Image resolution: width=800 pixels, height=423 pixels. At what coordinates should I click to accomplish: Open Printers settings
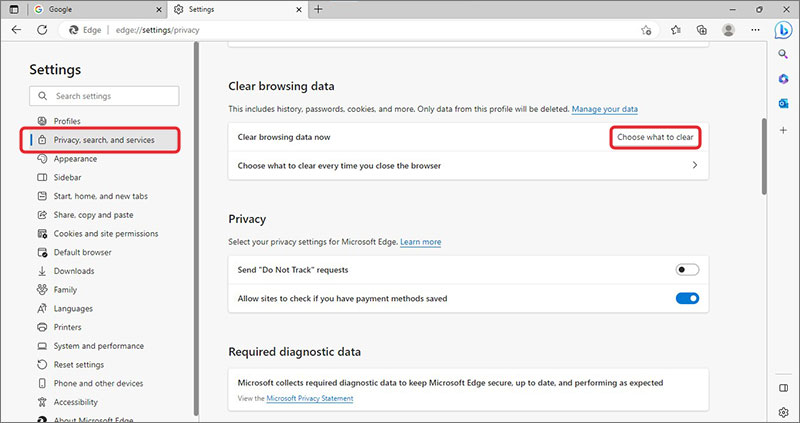[x=67, y=327]
